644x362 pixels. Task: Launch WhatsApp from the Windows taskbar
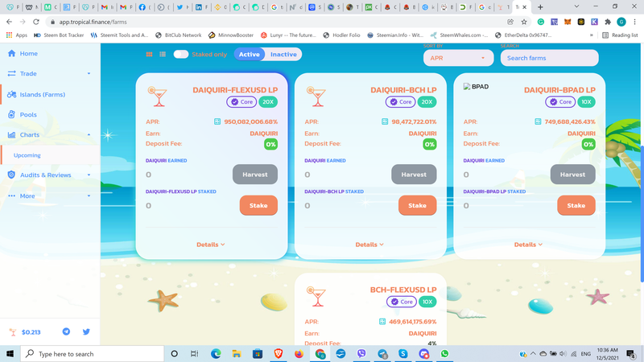click(x=445, y=353)
